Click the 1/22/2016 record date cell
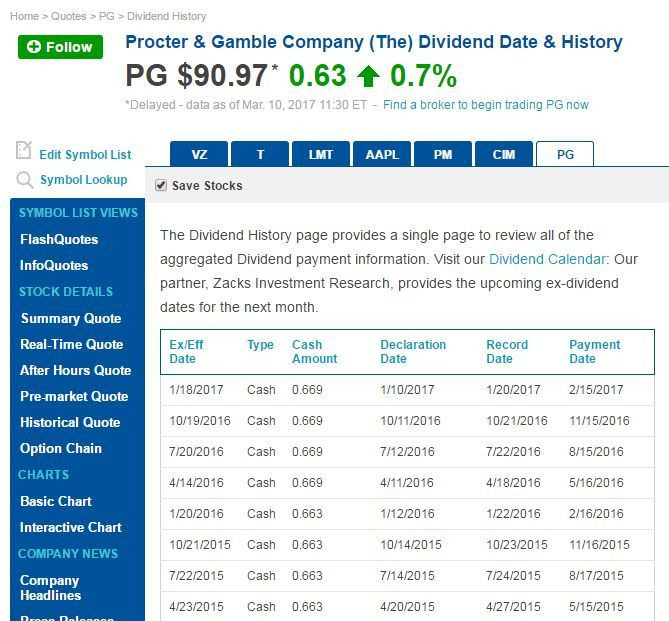 click(513, 513)
